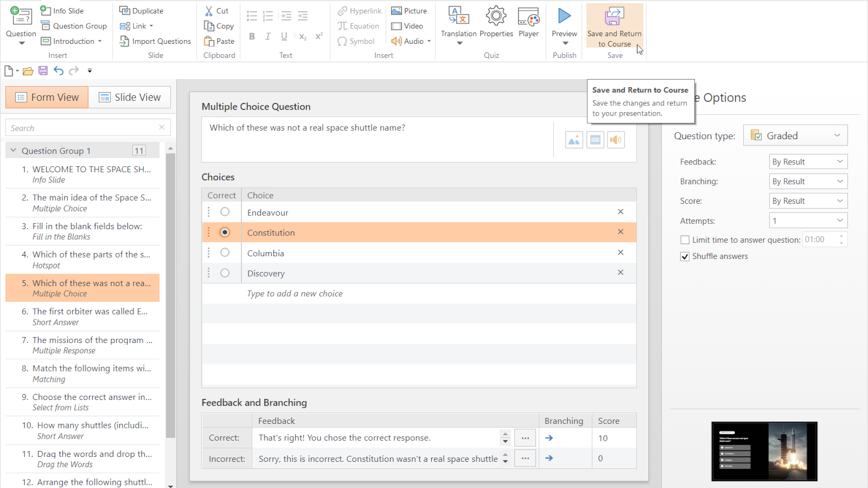Add audio to question text
Screen dimensions: 868x488
[616, 140]
